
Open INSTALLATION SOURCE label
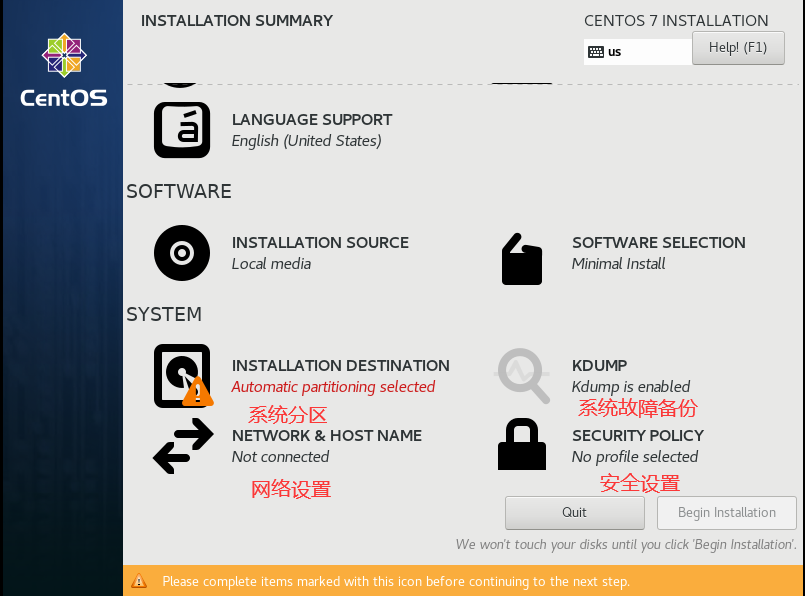coord(320,242)
